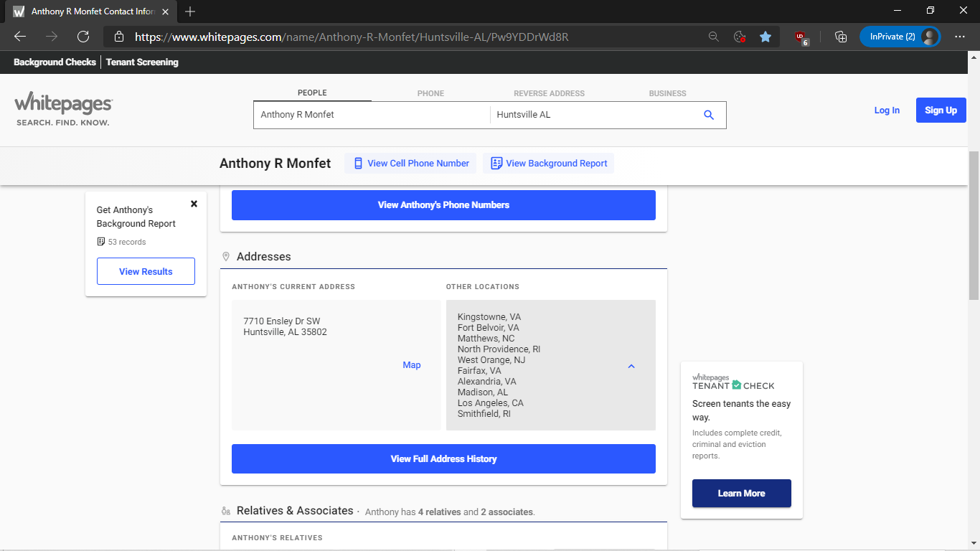Click the Relatives & Associates heading
980x551 pixels.
point(295,511)
